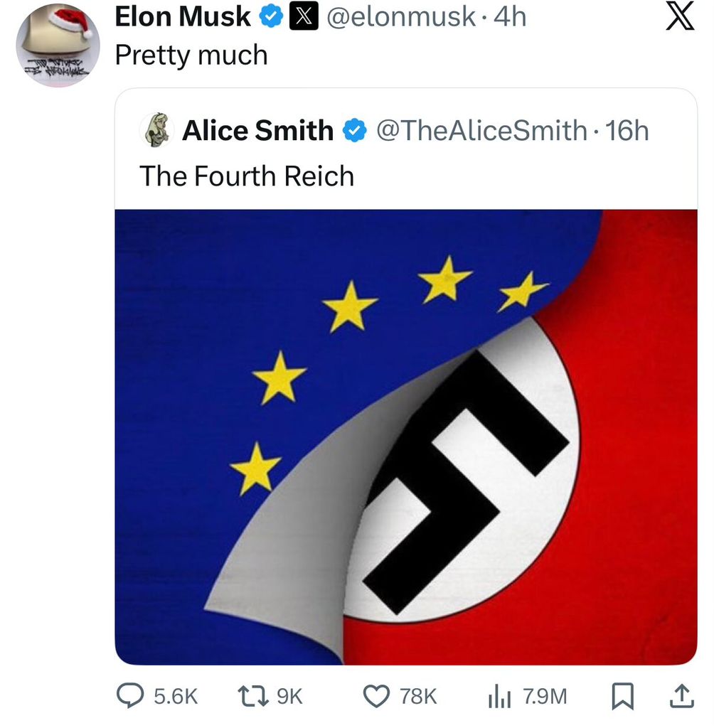714x728 pixels.
Task: Click the "Pretty much" post text
Action: click(x=191, y=55)
